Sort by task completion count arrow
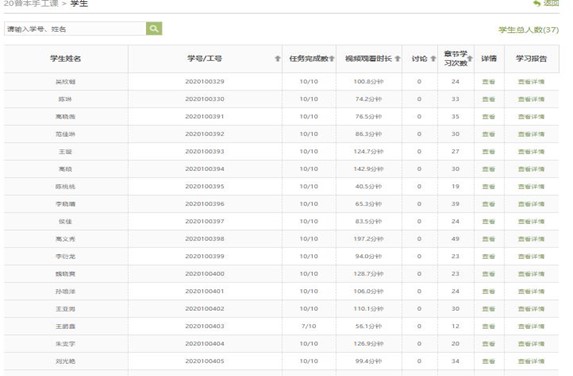573x376 pixels. tap(331, 58)
